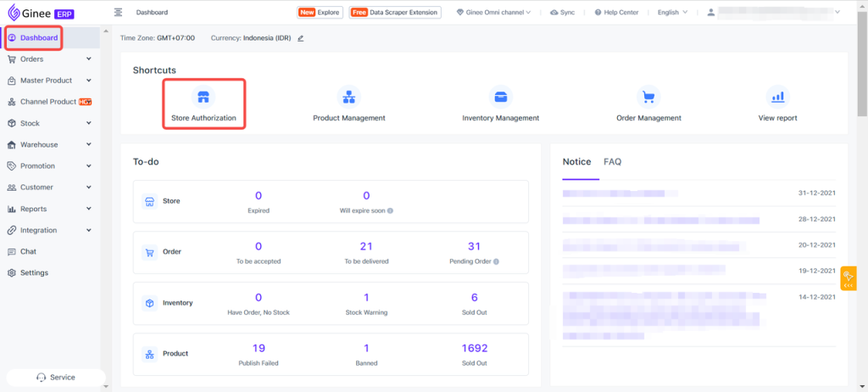Click the View report chart icon
868x392 pixels.
click(x=777, y=96)
